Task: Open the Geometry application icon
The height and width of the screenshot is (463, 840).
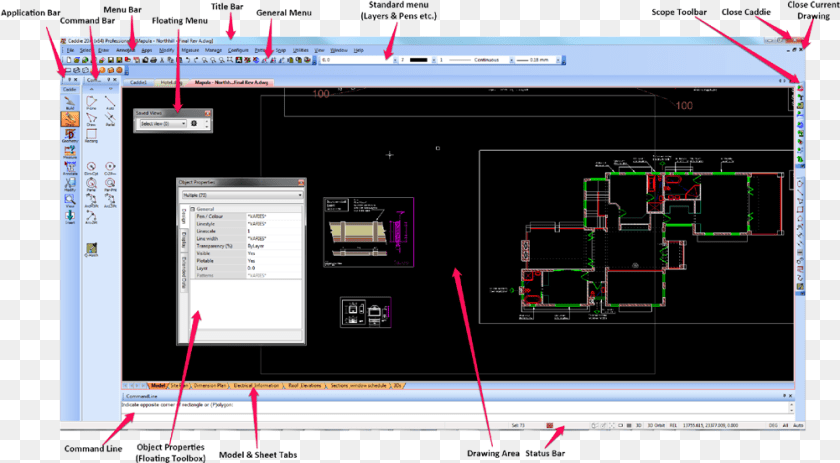Action: click(x=70, y=135)
